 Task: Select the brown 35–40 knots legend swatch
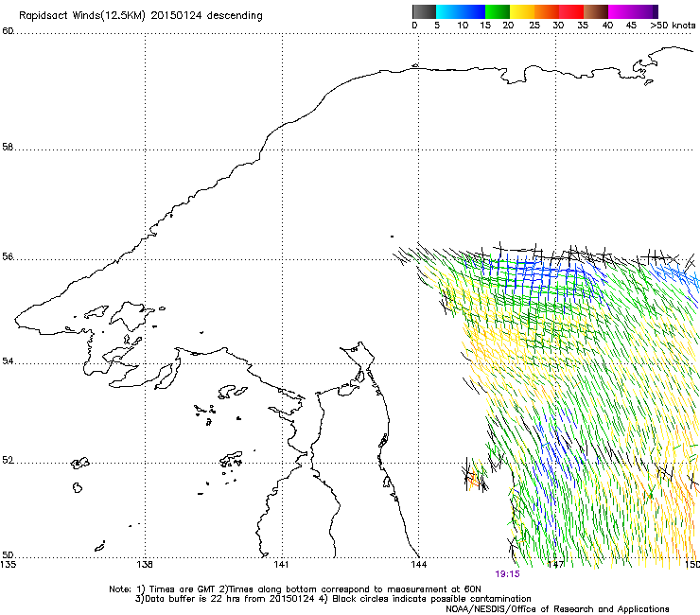(596, 11)
